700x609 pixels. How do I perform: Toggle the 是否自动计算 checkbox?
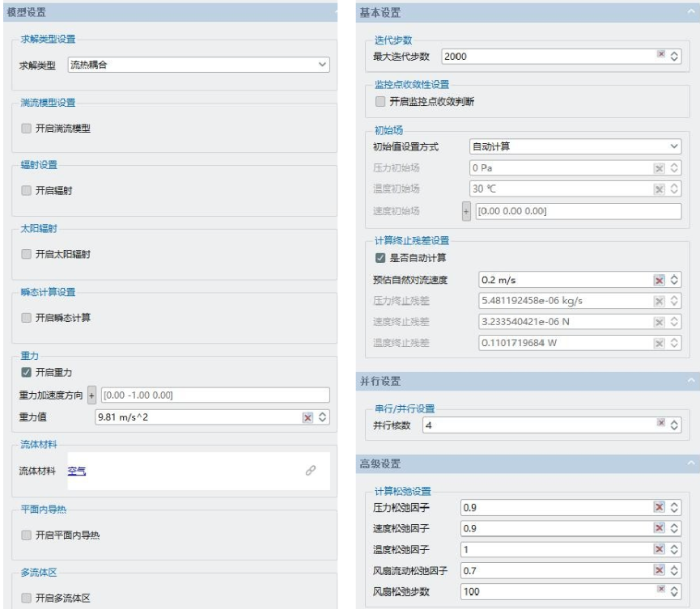pyautogui.click(x=380, y=258)
